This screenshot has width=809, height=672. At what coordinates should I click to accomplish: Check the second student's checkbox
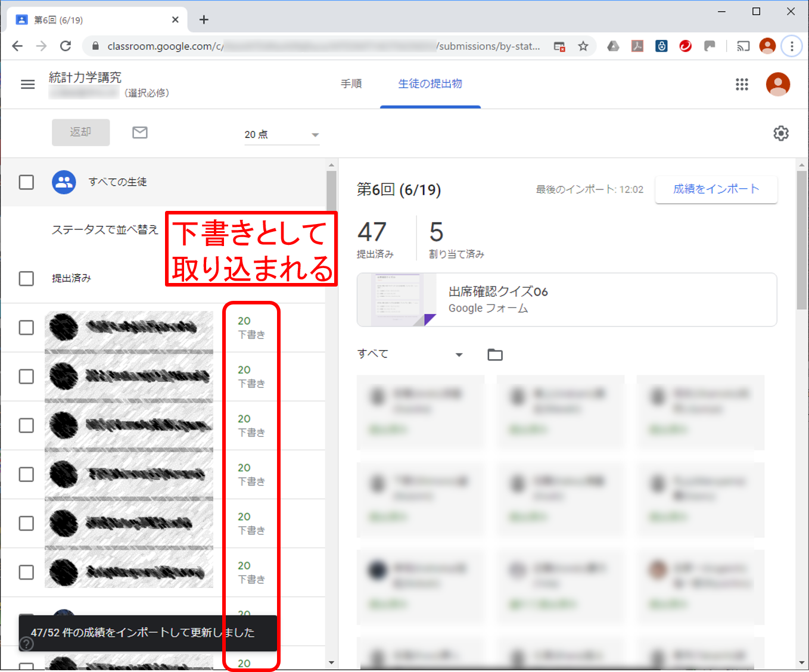click(26, 377)
